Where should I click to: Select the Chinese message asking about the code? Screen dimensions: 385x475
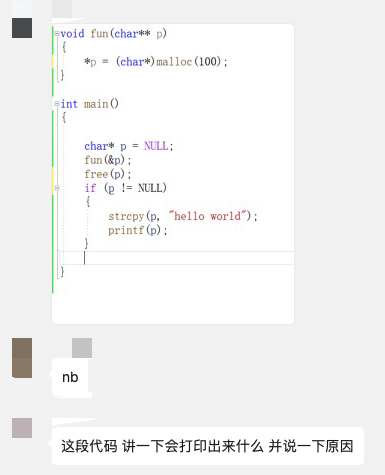pyautogui.click(x=208, y=446)
